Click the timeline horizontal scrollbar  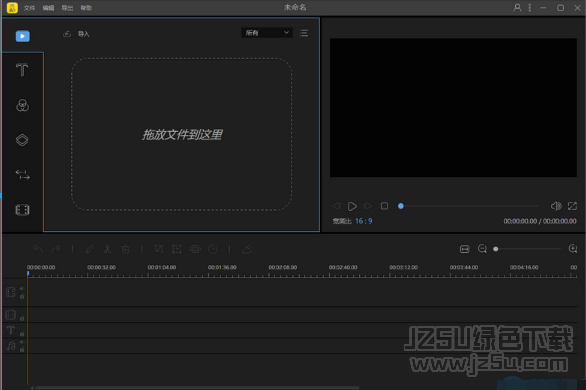(x=196, y=388)
